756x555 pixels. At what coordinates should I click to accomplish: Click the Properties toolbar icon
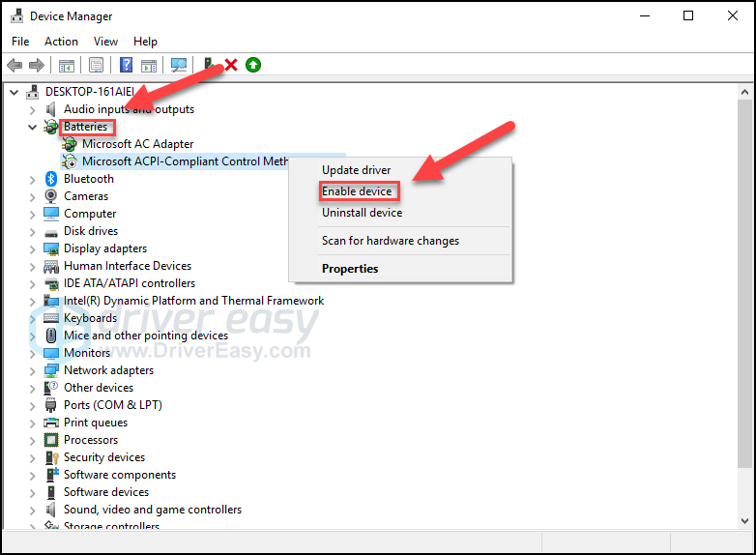pyautogui.click(x=96, y=65)
